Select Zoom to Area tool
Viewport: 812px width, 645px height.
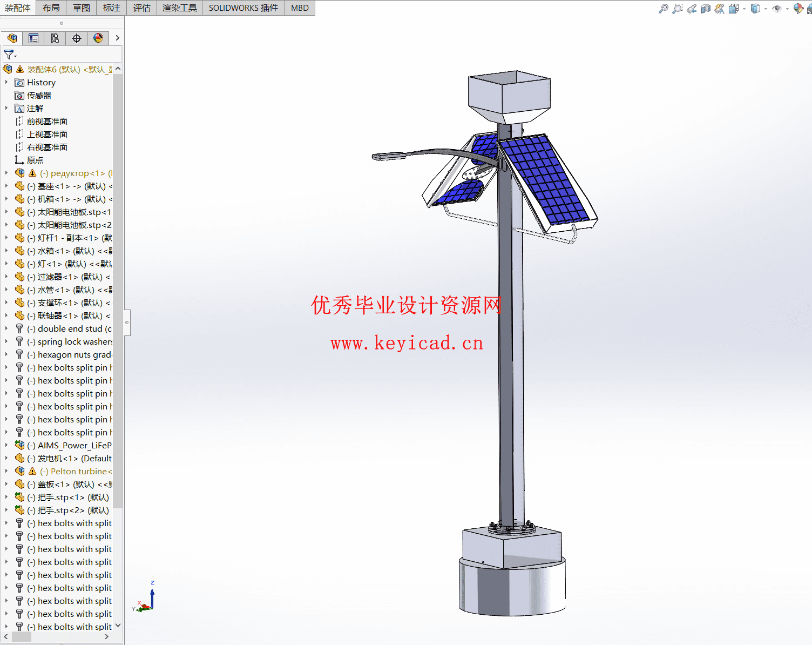(678, 9)
